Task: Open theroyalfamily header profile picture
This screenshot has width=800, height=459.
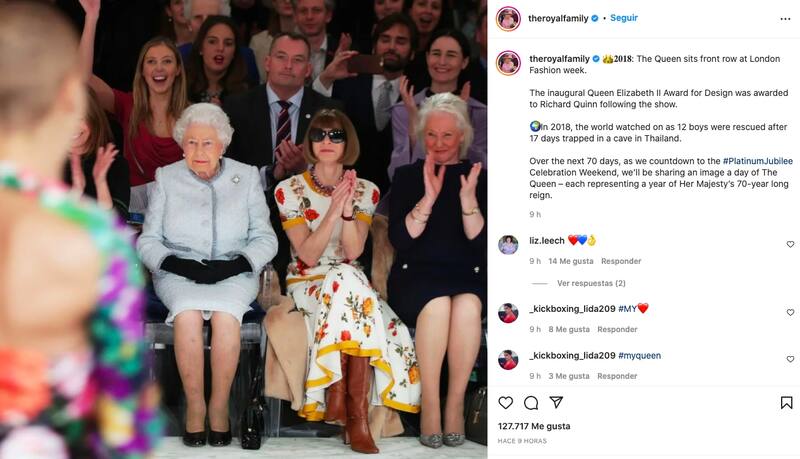Action: (508, 19)
